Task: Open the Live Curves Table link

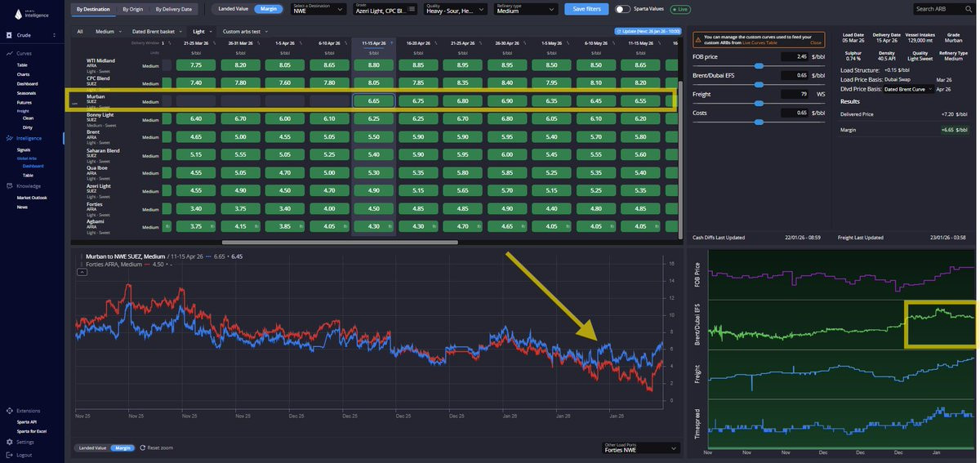Action: click(x=759, y=42)
